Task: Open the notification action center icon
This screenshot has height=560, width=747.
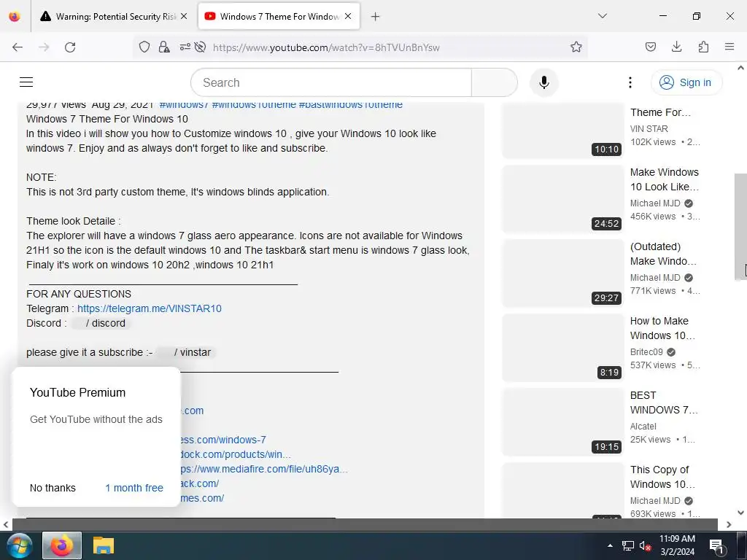Action: pyautogui.click(x=716, y=547)
